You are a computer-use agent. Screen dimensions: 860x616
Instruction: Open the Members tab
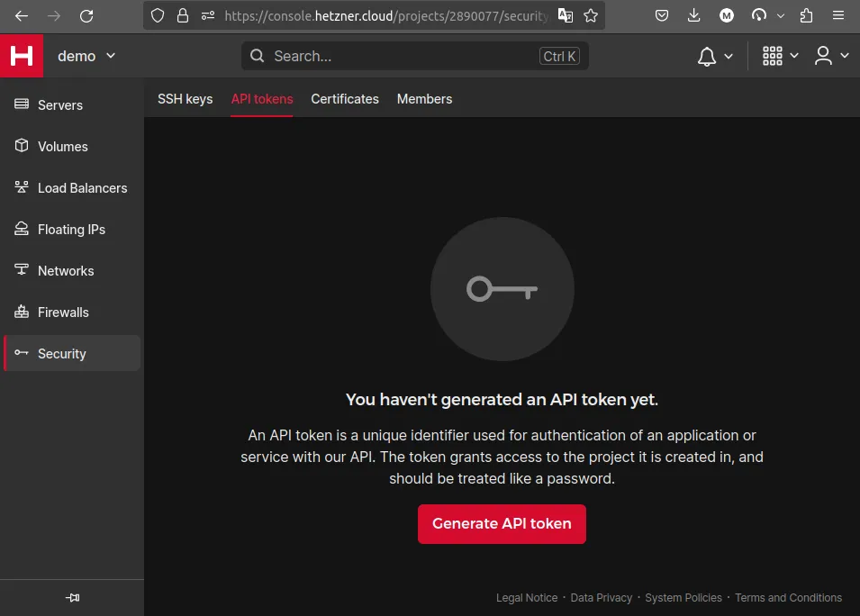point(424,99)
